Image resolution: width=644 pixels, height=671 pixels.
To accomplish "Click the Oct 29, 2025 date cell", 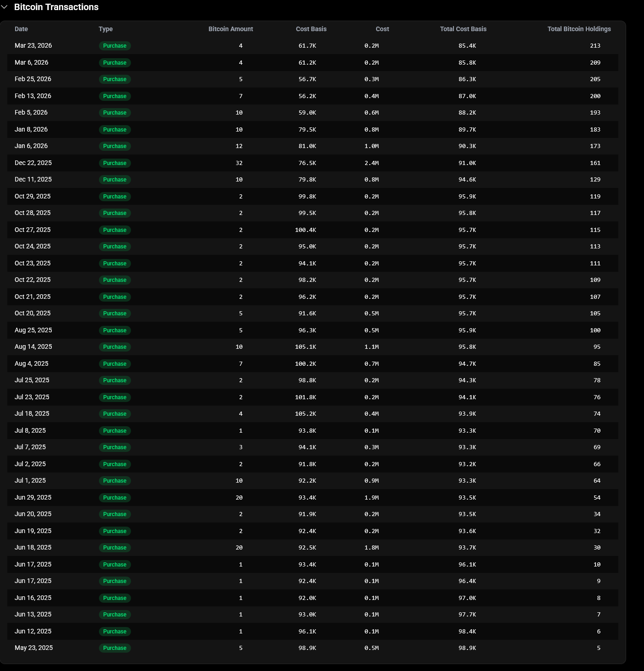I will point(33,196).
